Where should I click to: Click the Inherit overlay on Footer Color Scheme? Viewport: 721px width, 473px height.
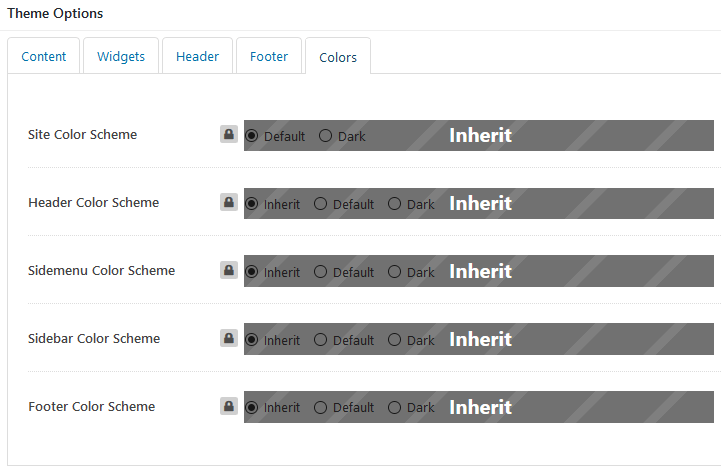pos(480,407)
